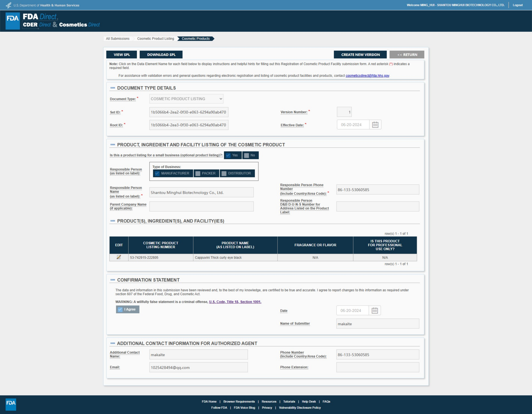Collapse Additional Contact Information section icon
Screen dimensions: 532x414
coord(113,343)
